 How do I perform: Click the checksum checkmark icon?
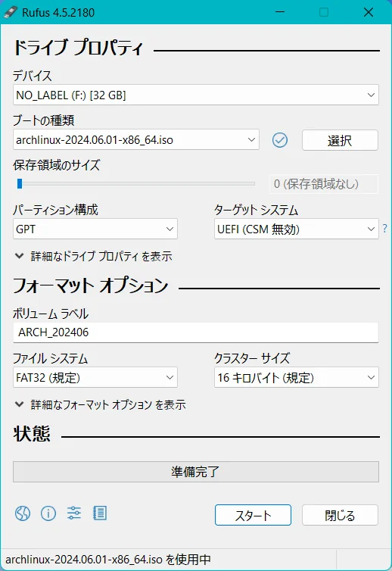pos(280,140)
